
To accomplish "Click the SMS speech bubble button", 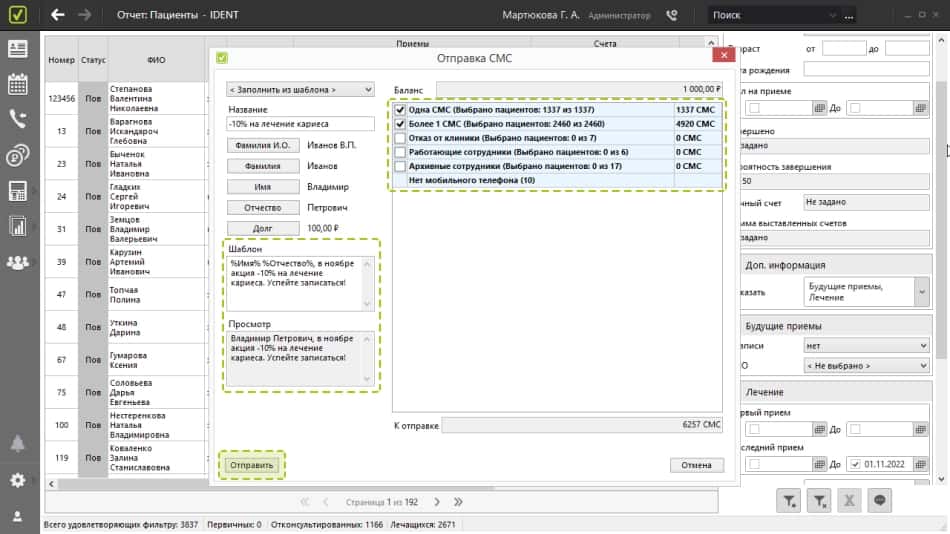I will [x=880, y=501].
